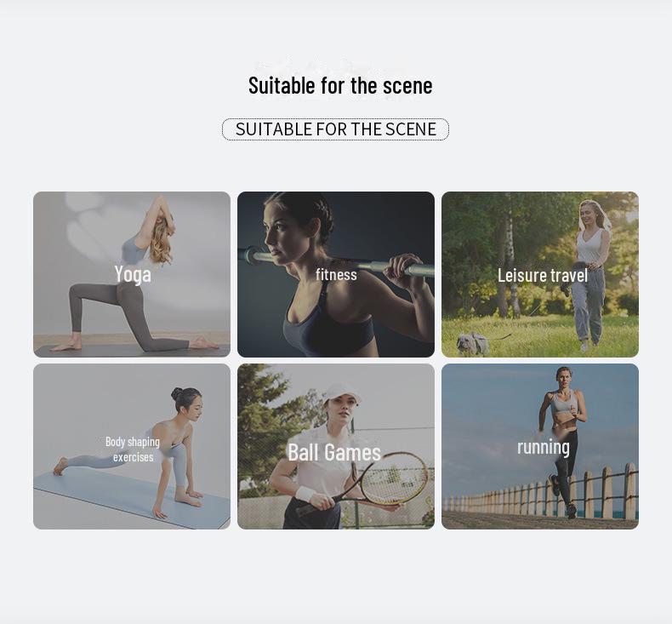The width and height of the screenshot is (672, 624).
Task: Click the 'fitness' text label
Action: pyautogui.click(x=336, y=274)
